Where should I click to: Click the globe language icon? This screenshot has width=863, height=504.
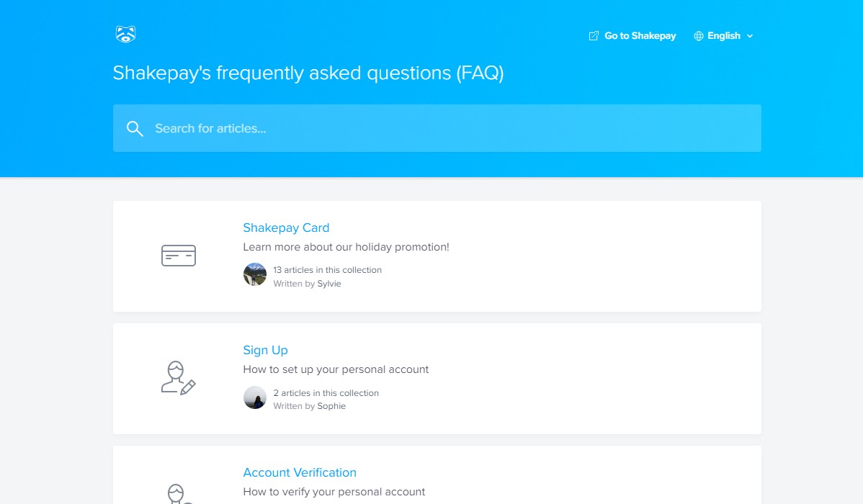pos(699,36)
